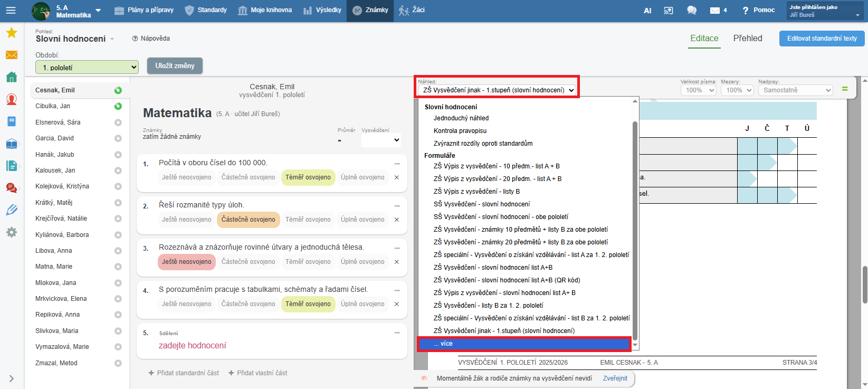Open the chat bubbles icon in top bar

pyautogui.click(x=691, y=11)
